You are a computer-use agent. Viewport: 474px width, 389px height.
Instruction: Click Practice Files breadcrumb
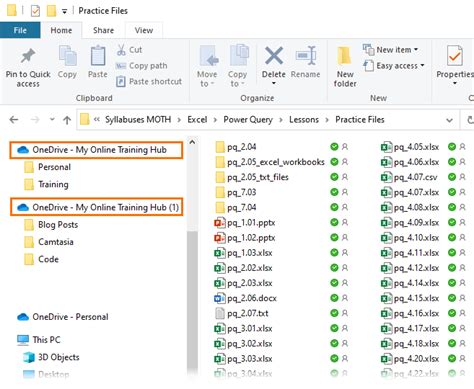pos(360,120)
